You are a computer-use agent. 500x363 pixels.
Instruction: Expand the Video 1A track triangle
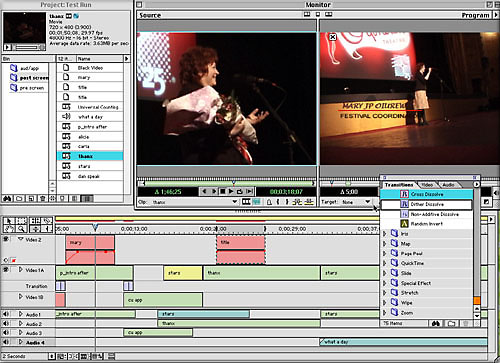(x=21, y=269)
